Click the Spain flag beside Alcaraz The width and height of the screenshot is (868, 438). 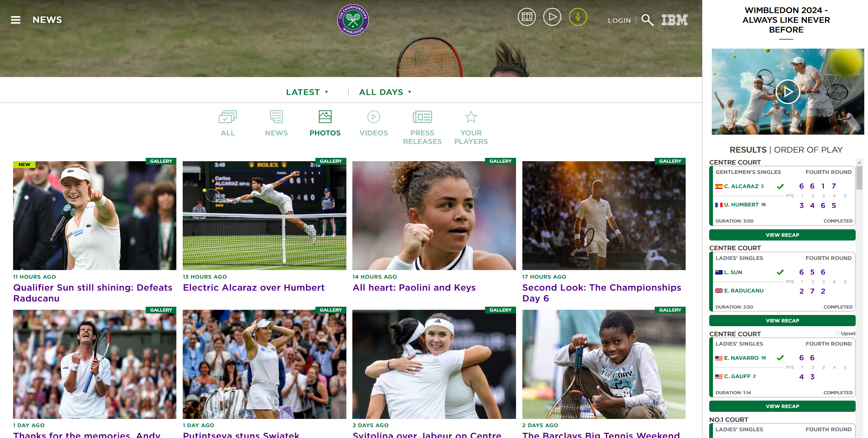coord(719,186)
